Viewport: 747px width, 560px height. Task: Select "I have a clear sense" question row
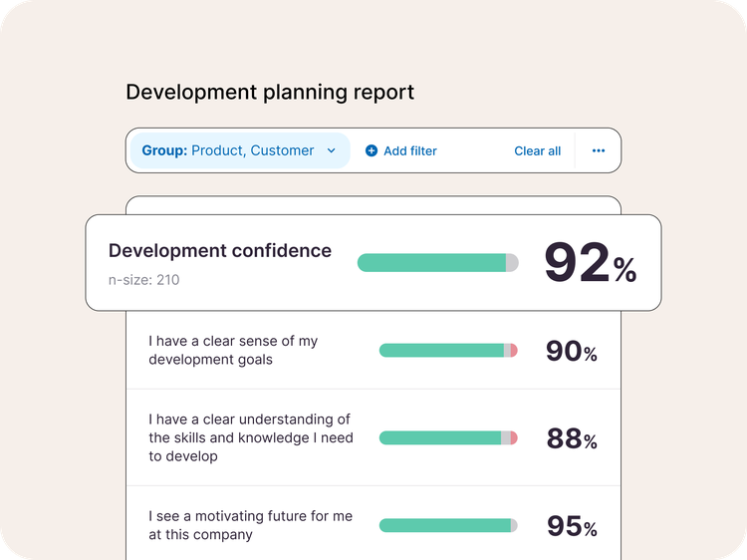click(x=233, y=351)
